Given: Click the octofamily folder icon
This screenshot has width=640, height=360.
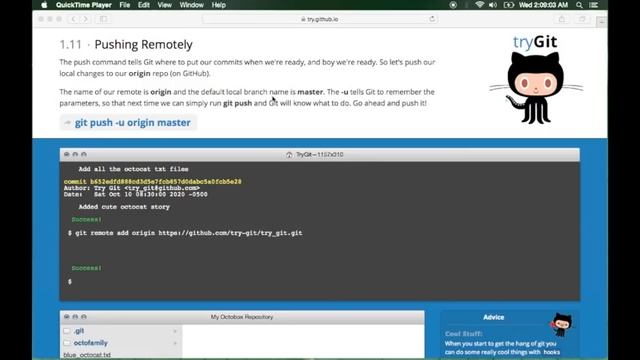Looking at the screenshot, I should pyautogui.click(x=67, y=343).
